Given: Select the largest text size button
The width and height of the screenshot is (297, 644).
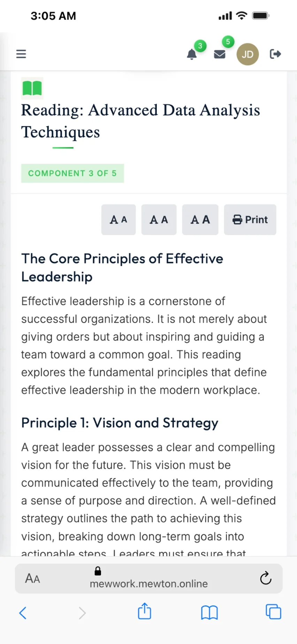Looking at the screenshot, I should (x=200, y=220).
